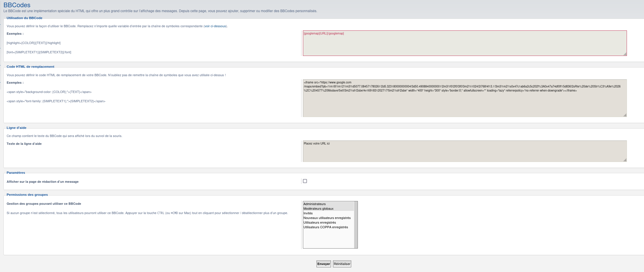Click the 'Code HTML de remplacement' legend
This screenshot has height=272, width=644.
coord(30,67)
